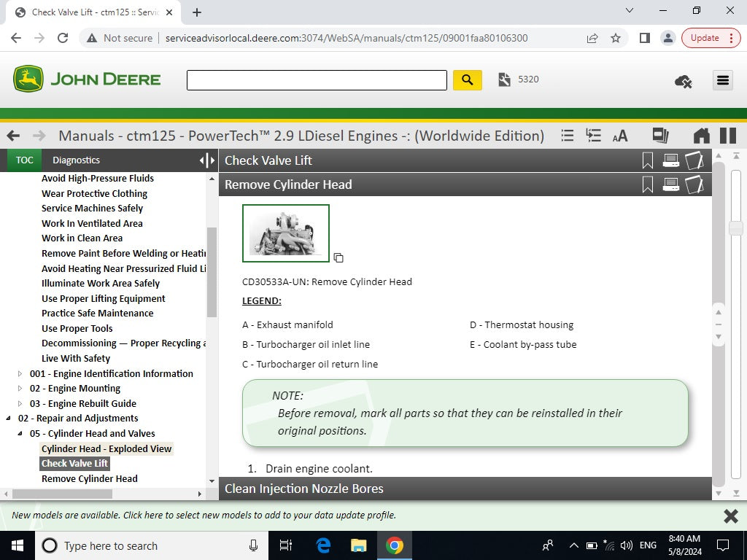Click the new models available notification
This screenshot has width=747, height=560.
[x=204, y=516]
